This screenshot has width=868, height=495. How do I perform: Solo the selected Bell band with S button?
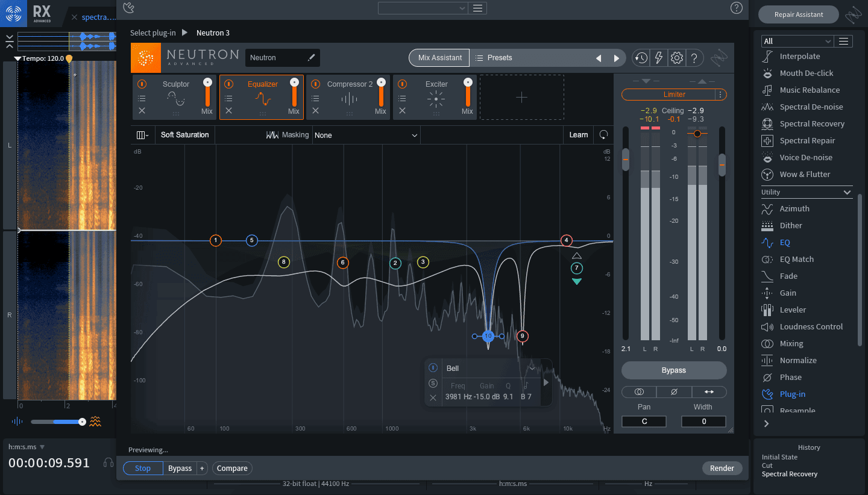click(x=433, y=383)
